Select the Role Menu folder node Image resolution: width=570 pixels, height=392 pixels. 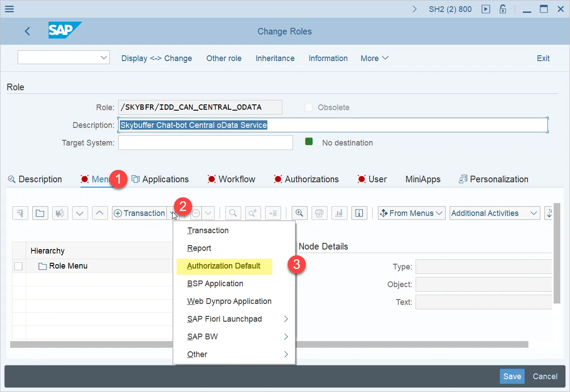pyautogui.click(x=63, y=266)
